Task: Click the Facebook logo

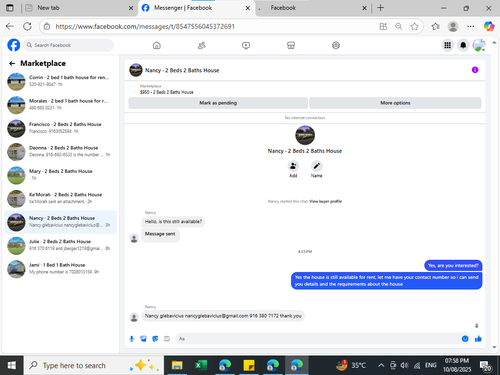Action: tap(14, 45)
